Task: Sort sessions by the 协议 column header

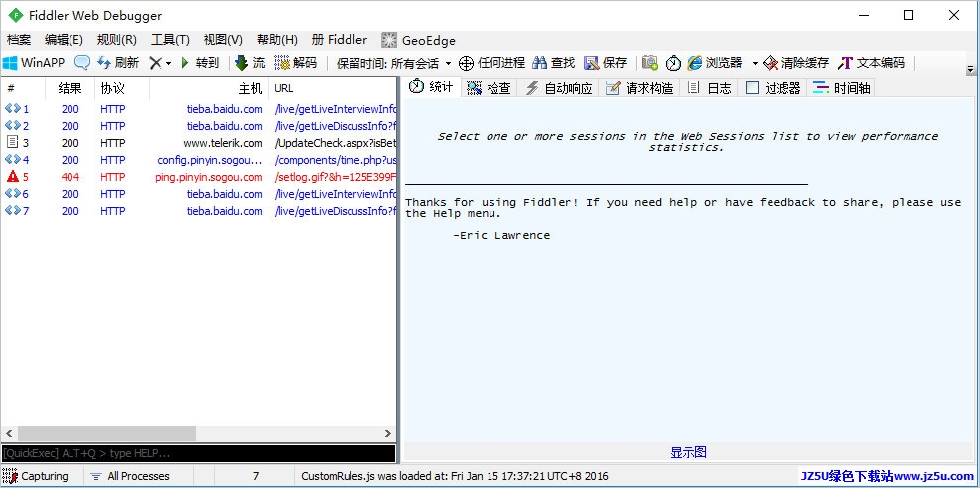Action: click(x=122, y=88)
